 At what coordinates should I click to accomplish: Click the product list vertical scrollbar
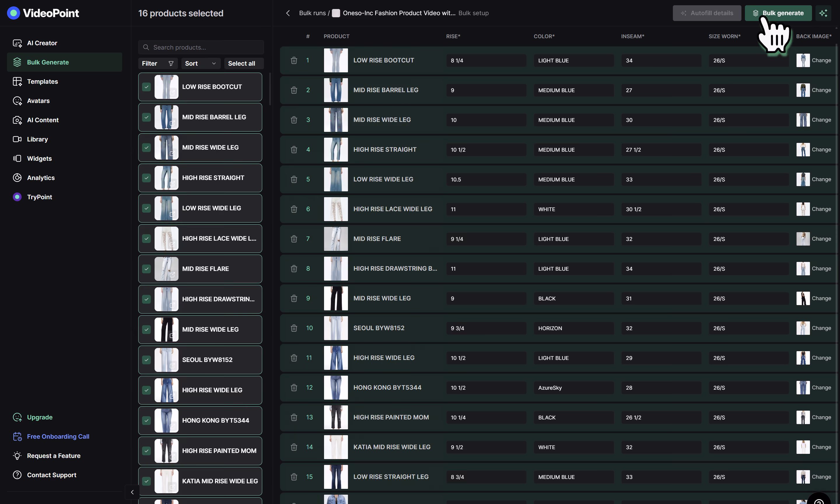pyautogui.click(x=270, y=89)
